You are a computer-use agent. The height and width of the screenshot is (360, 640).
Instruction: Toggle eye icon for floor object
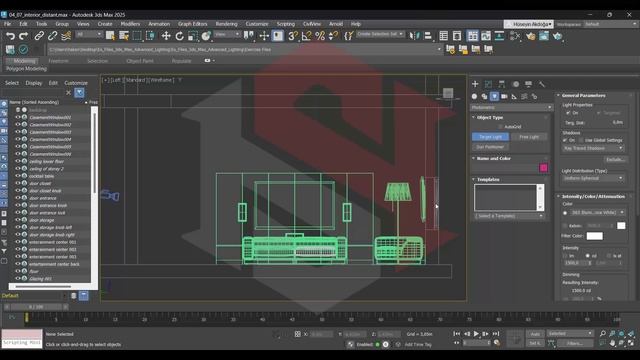[18, 271]
